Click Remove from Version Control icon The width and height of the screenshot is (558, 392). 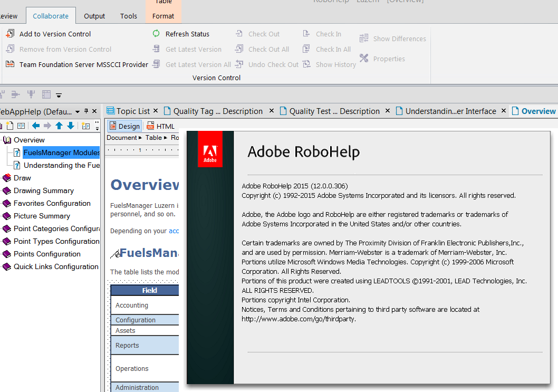(11, 49)
